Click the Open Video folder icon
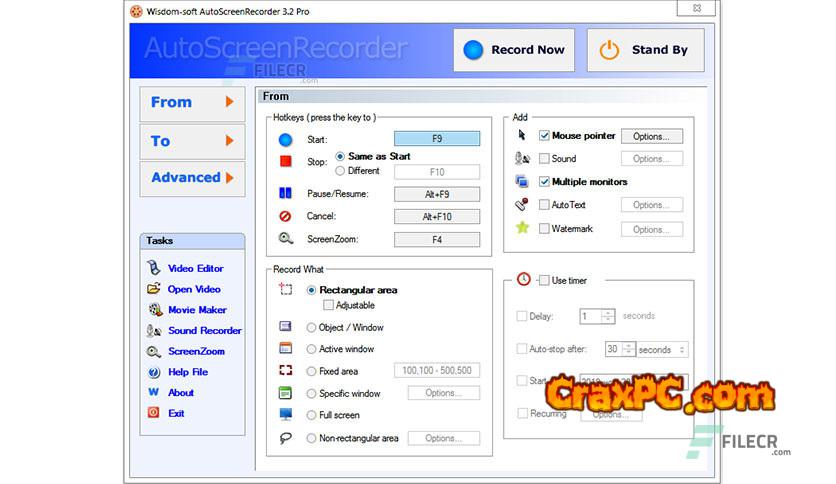 click(x=154, y=289)
